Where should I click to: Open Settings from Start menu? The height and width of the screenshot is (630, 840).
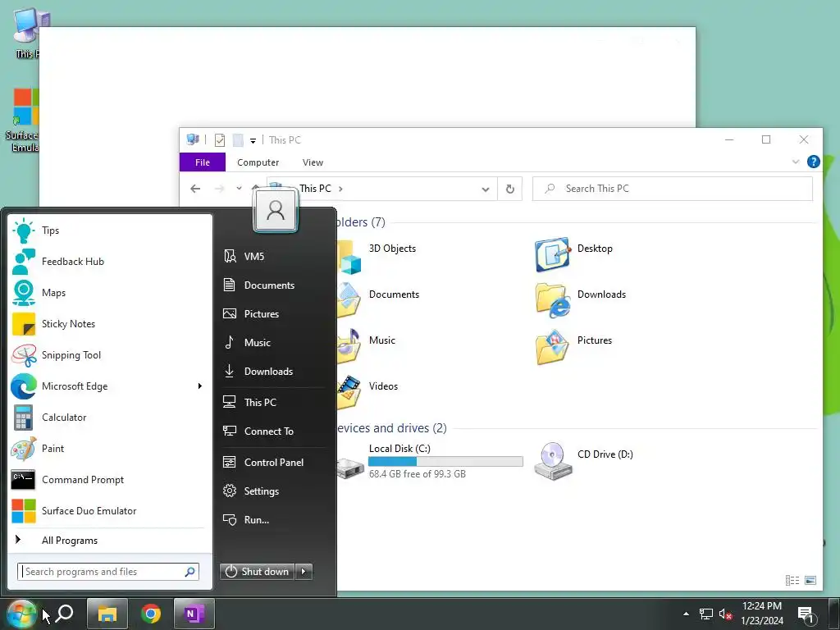(x=273, y=491)
